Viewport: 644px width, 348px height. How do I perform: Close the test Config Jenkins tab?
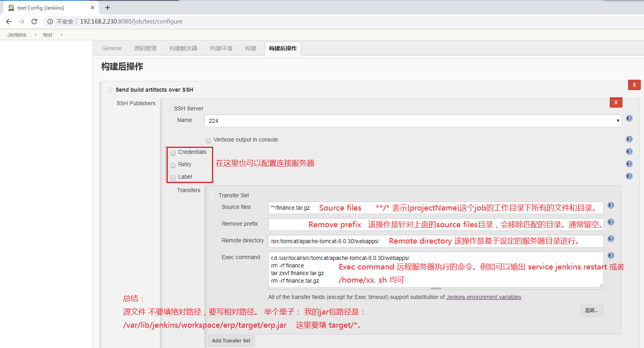92,8
